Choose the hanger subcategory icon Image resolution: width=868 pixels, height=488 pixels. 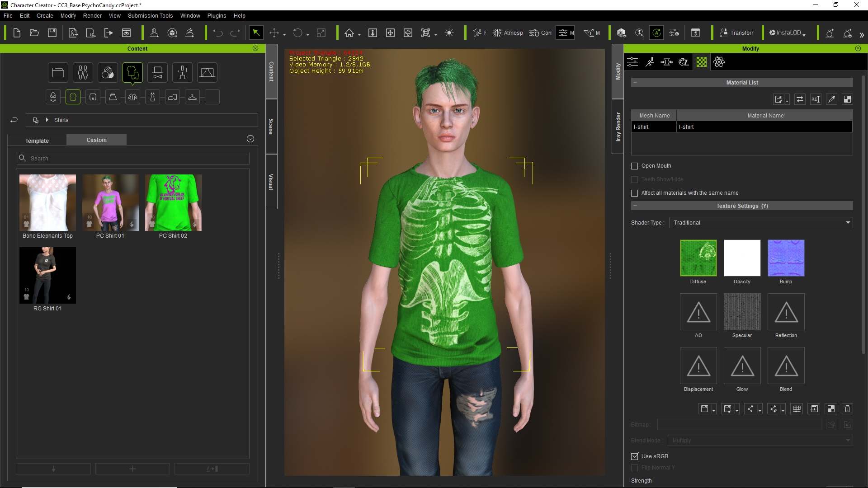[192, 97]
